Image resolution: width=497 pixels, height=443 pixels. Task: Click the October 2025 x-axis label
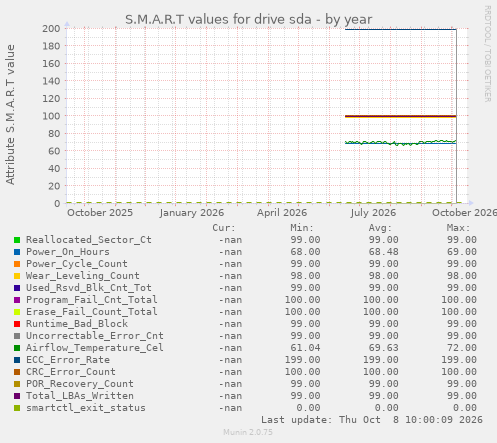pyautogui.click(x=100, y=213)
